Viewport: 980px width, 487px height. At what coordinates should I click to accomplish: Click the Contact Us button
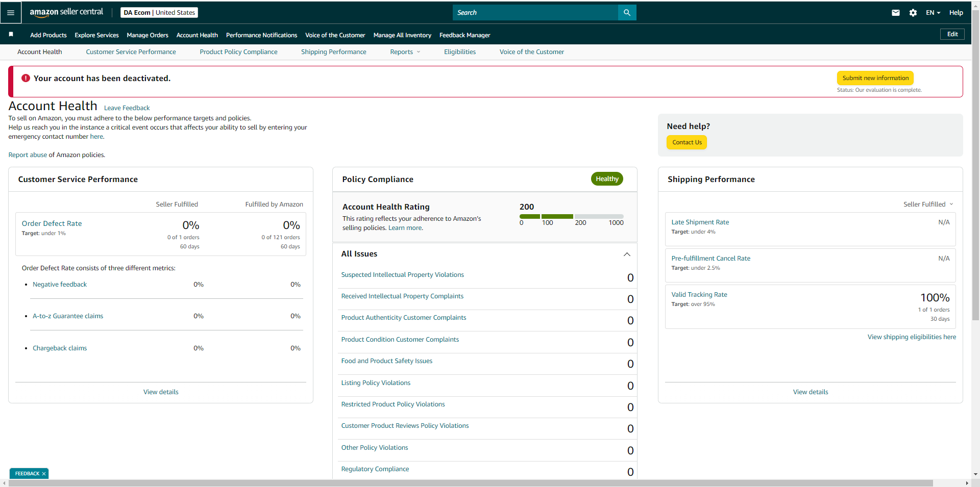point(687,142)
